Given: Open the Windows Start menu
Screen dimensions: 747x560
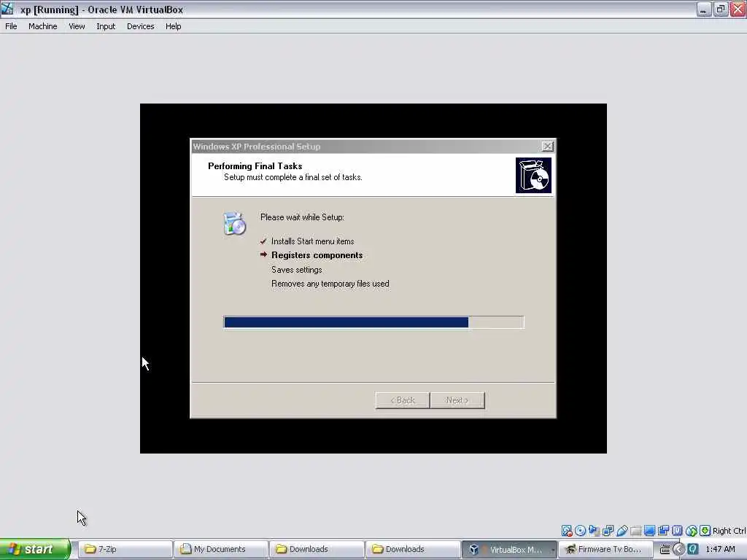Looking at the screenshot, I should pyautogui.click(x=34, y=549).
